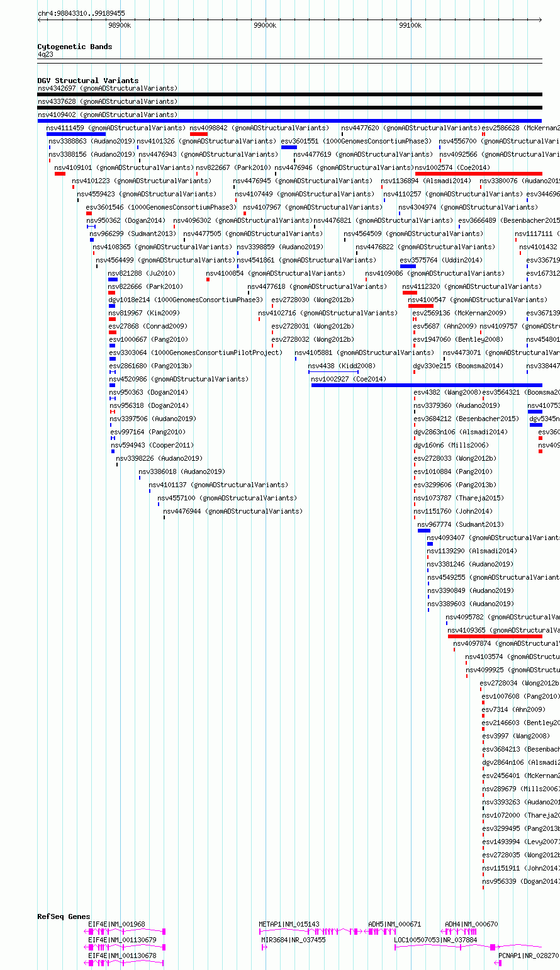Image resolution: width=560 pixels, height=970 pixels.
Task: Click esv997164 (Pang2010) variant label
Action: click(x=148, y=432)
